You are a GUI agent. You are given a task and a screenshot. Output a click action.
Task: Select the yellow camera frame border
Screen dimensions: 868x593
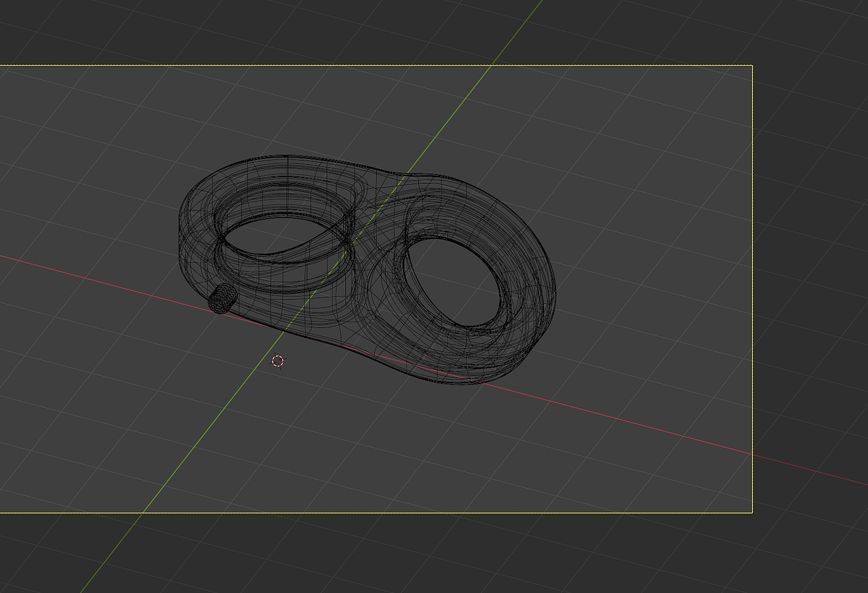(x=376, y=289)
